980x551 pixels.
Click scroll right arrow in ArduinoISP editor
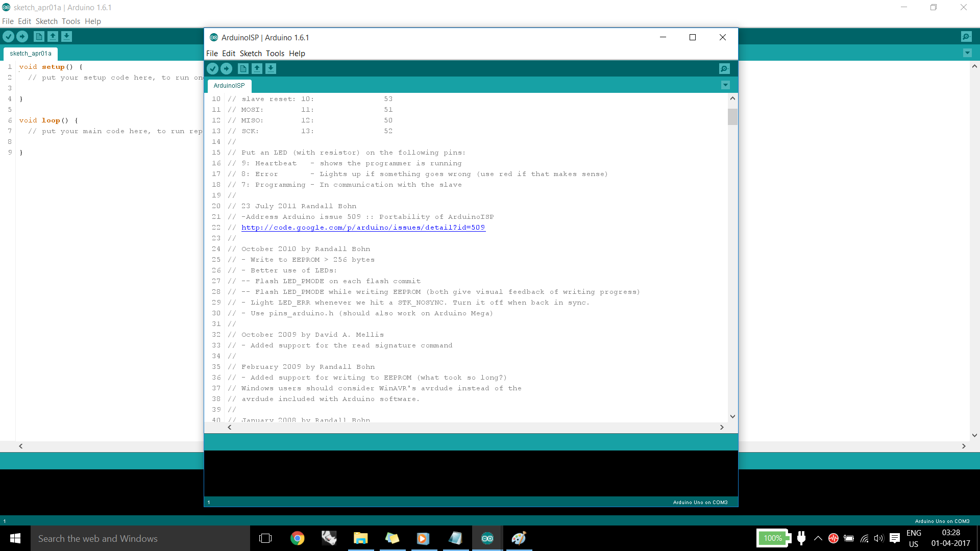point(722,428)
